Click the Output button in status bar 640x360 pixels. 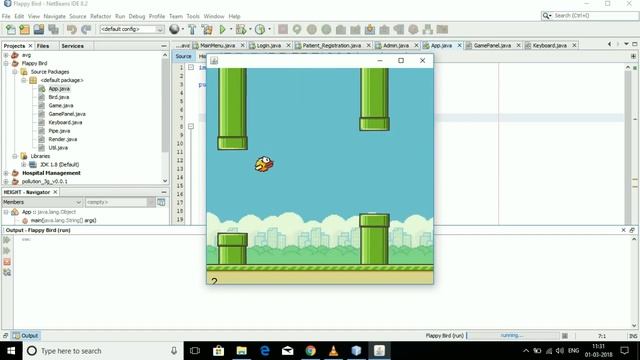point(25,336)
